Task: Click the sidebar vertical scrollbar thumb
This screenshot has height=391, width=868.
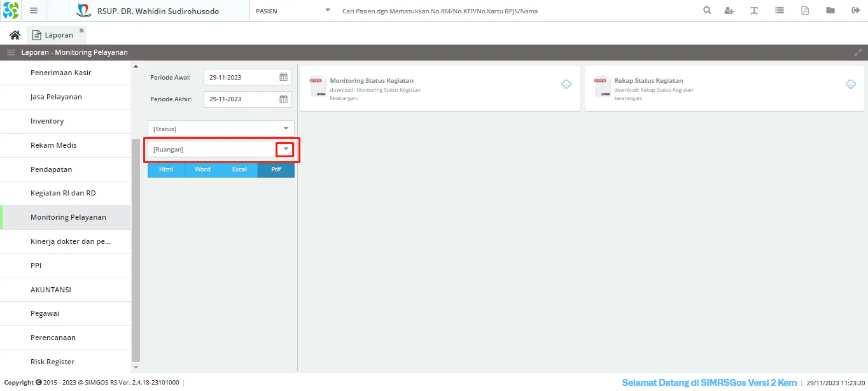Action: coord(136,250)
